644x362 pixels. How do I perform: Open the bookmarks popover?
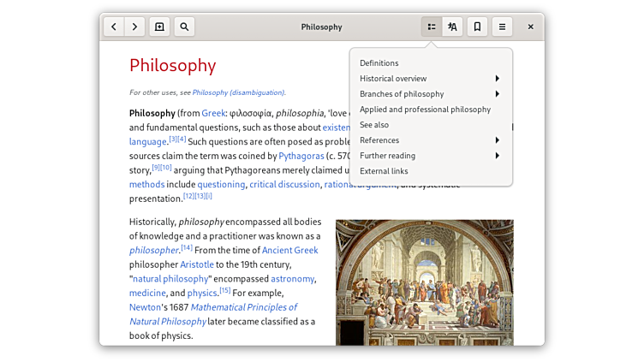click(477, 27)
